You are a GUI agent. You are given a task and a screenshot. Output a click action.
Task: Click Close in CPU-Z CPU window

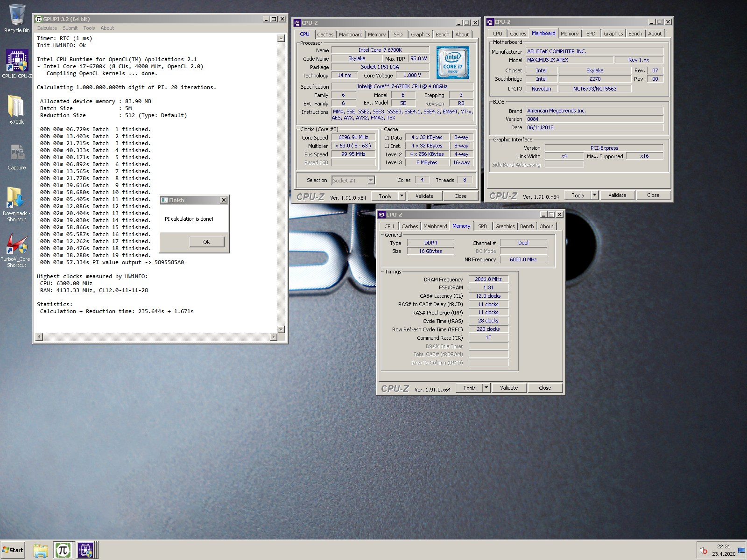tap(460, 196)
